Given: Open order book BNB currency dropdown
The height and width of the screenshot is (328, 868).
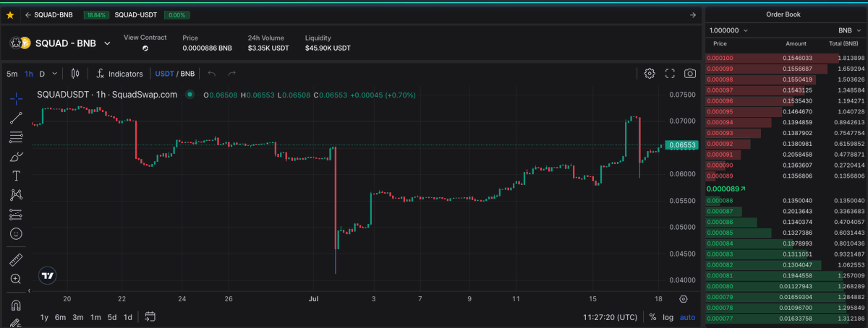Looking at the screenshot, I should [849, 30].
